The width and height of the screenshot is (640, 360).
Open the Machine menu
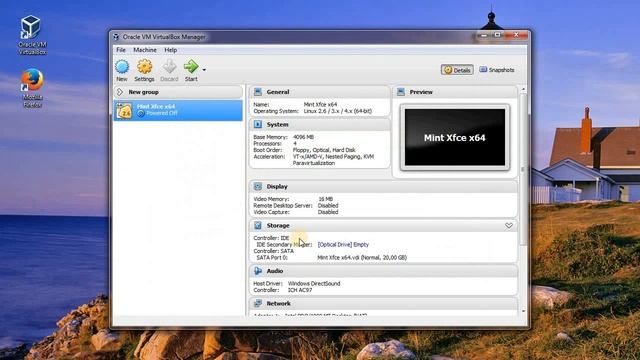(x=145, y=50)
